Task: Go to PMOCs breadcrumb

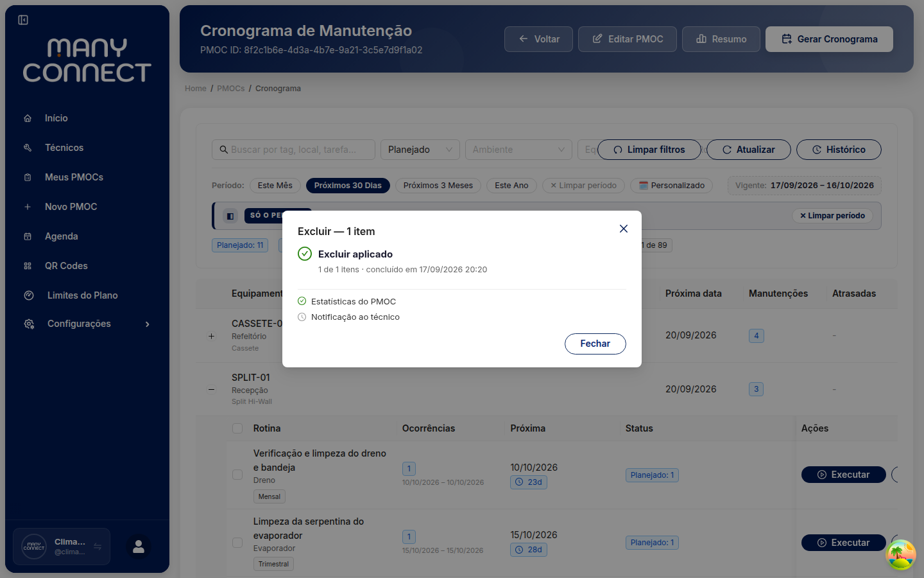Action: tap(231, 89)
